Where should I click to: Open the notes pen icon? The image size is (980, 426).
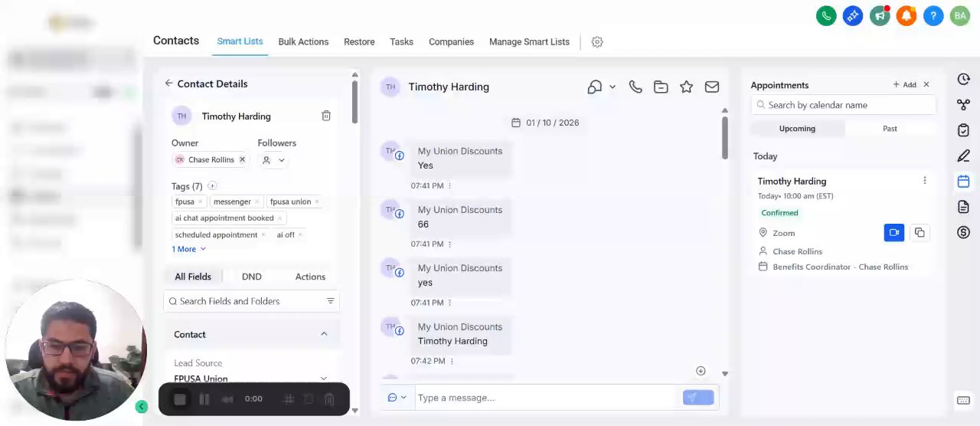964,156
